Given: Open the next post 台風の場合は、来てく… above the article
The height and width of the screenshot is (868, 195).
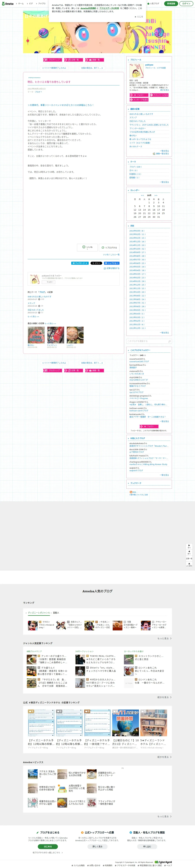Looking at the screenshot, I should (x=92, y=68).
